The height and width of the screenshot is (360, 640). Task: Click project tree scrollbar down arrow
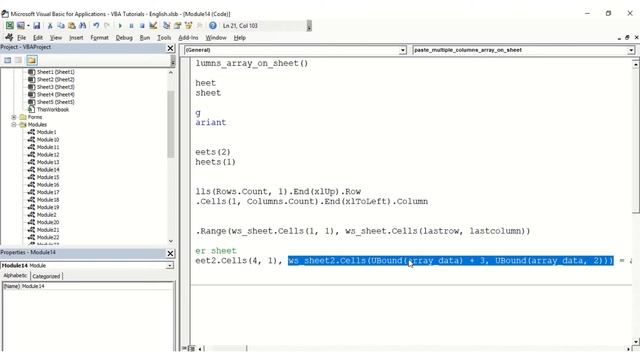[x=171, y=241]
